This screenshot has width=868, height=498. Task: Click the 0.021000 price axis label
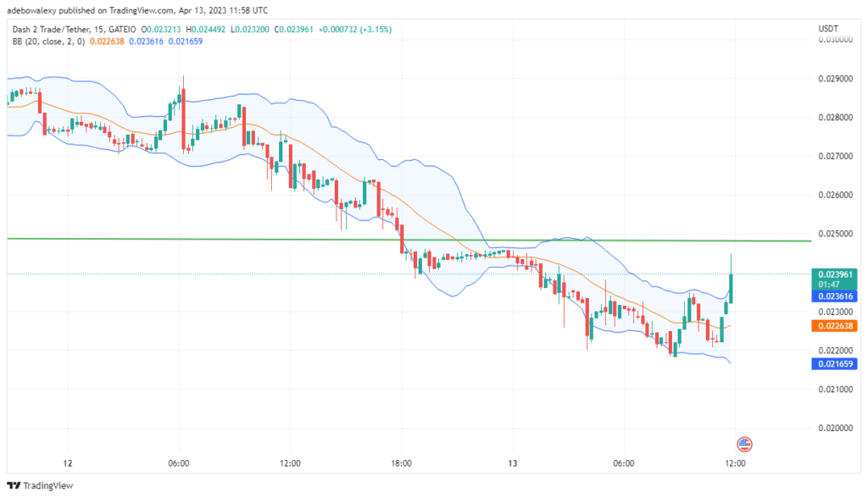835,389
